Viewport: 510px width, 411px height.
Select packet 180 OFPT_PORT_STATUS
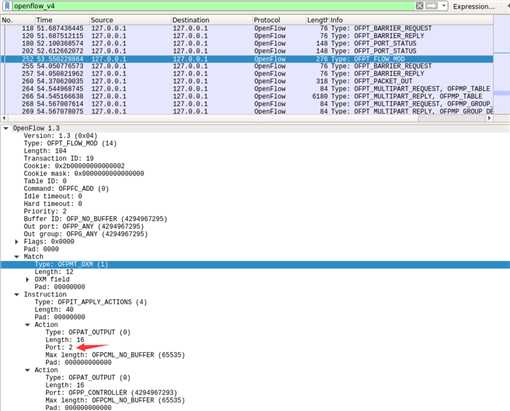point(247,44)
